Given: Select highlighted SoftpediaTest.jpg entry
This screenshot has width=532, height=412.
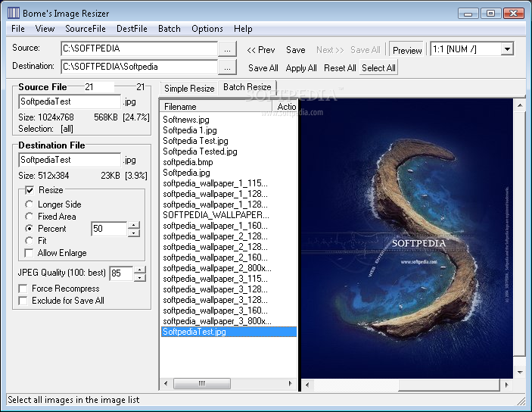Looking at the screenshot, I should pos(229,332).
